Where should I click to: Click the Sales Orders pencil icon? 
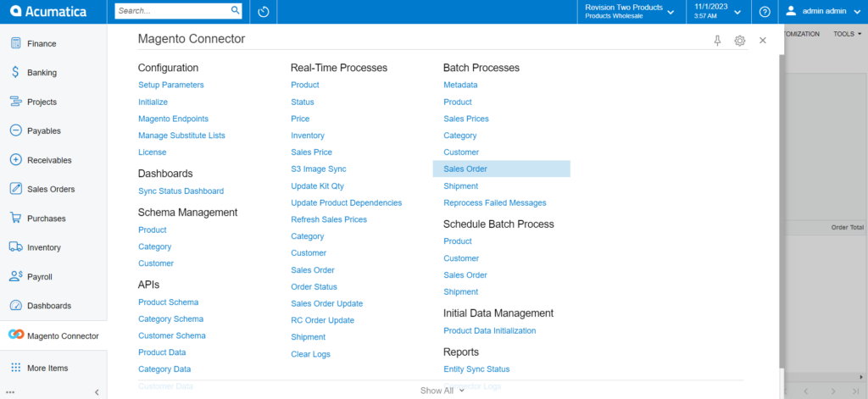pos(16,189)
